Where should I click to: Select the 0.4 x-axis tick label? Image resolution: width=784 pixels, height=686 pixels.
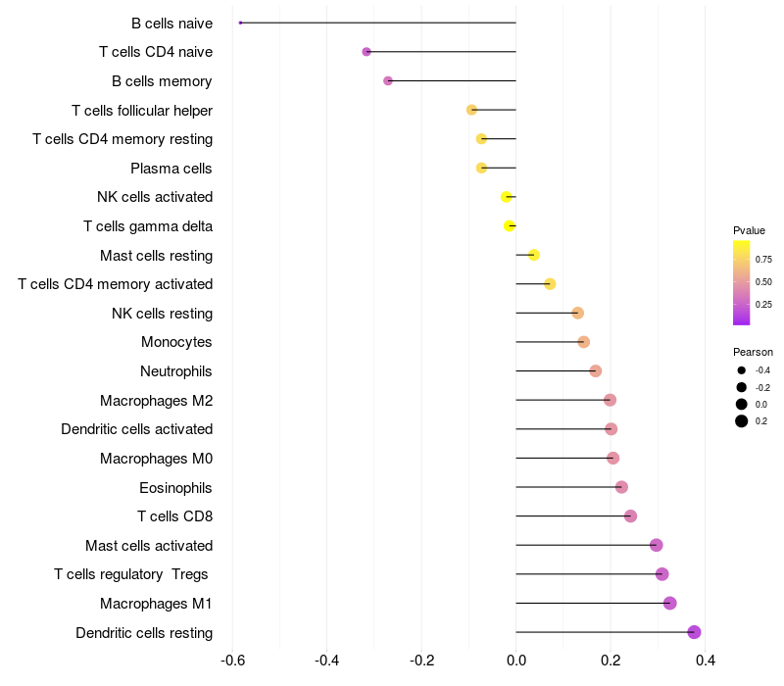pyautogui.click(x=705, y=661)
